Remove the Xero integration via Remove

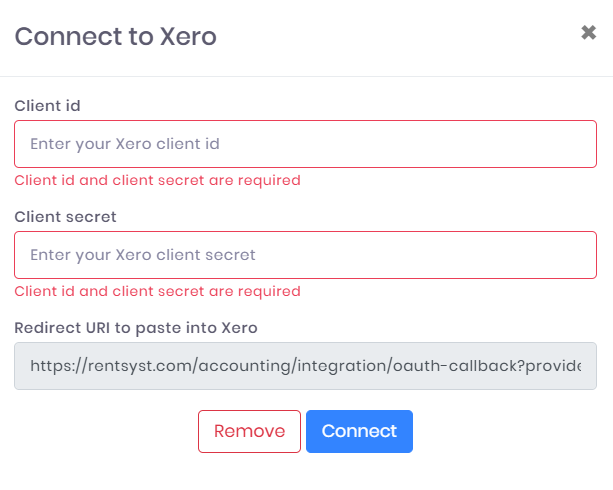tap(249, 431)
